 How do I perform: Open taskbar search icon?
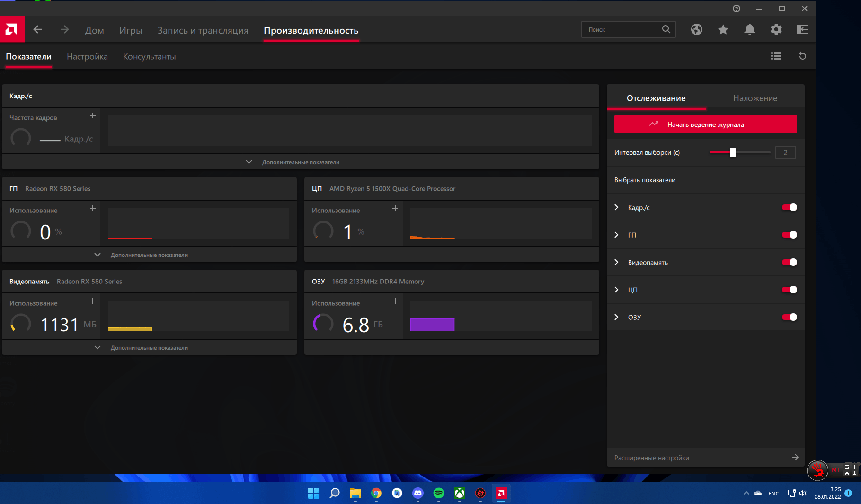(x=334, y=493)
